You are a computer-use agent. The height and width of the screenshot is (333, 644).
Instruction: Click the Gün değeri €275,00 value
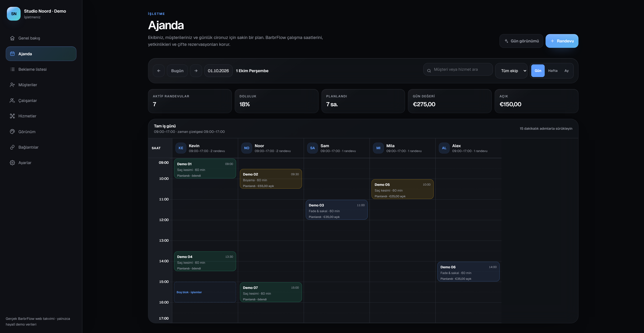424,104
